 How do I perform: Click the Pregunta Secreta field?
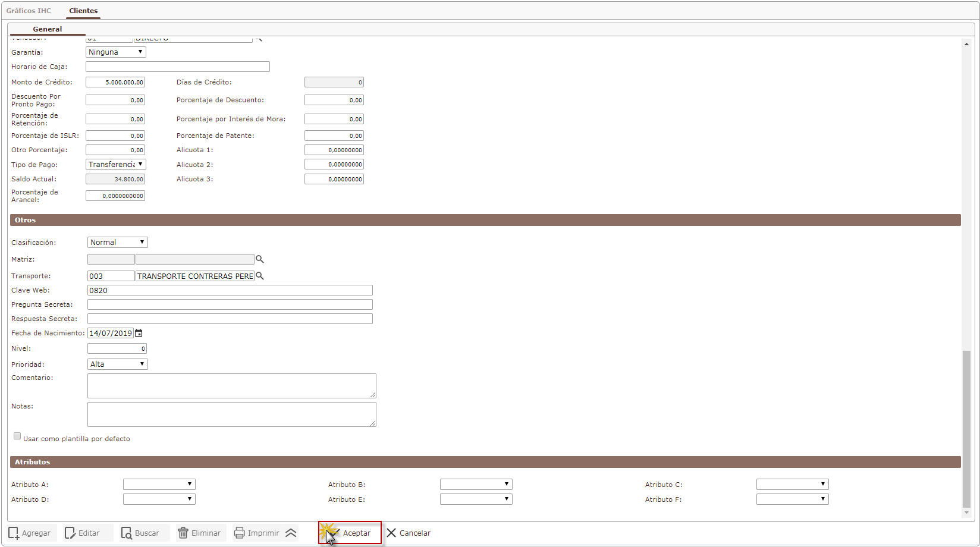click(x=230, y=304)
